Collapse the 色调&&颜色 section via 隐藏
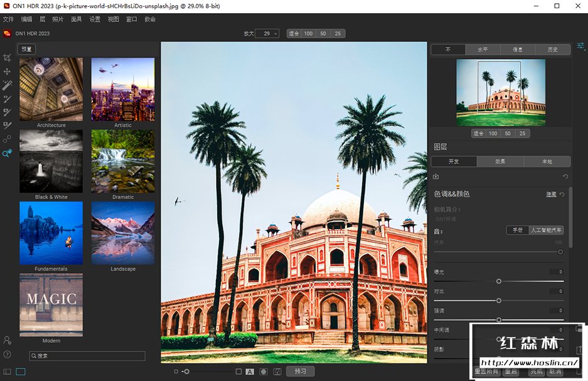The height and width of the screenshot is (381, 588). (x=550, y=195)
